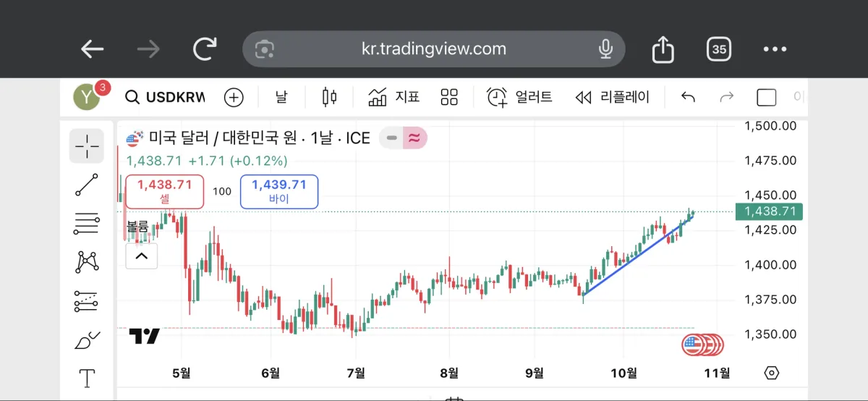Select the crosshair cursor tool

87,145
